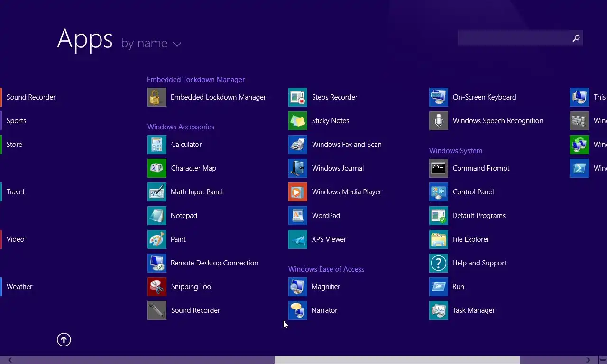Open Control Panel icon
Screen dimensions: 607x364
tap(439, 192)
